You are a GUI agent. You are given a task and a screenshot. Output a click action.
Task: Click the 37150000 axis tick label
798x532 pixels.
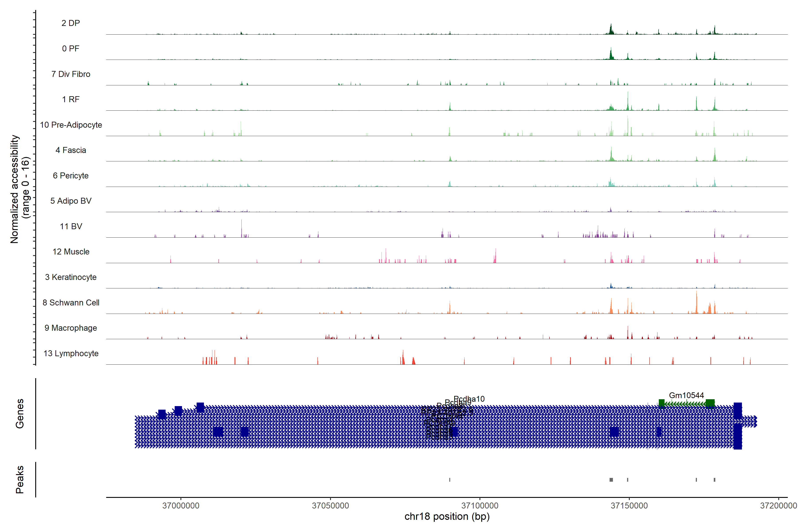click(629, 506)
